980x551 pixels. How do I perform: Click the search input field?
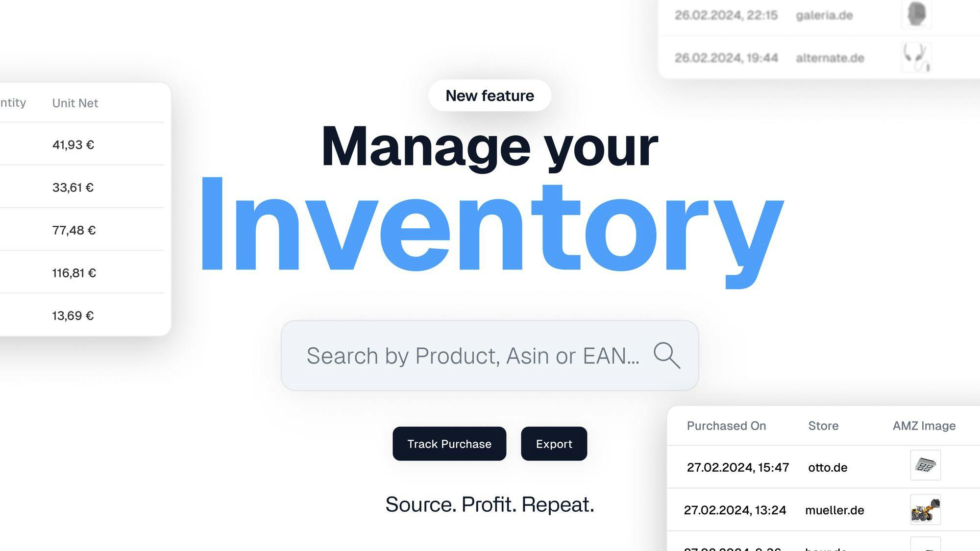(x=490, y=355)
